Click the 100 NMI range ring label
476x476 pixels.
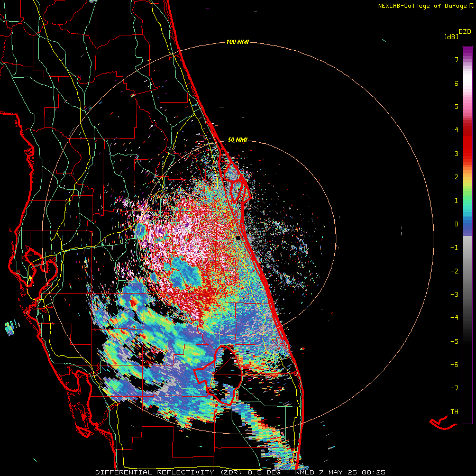click(x=237, y=42)
